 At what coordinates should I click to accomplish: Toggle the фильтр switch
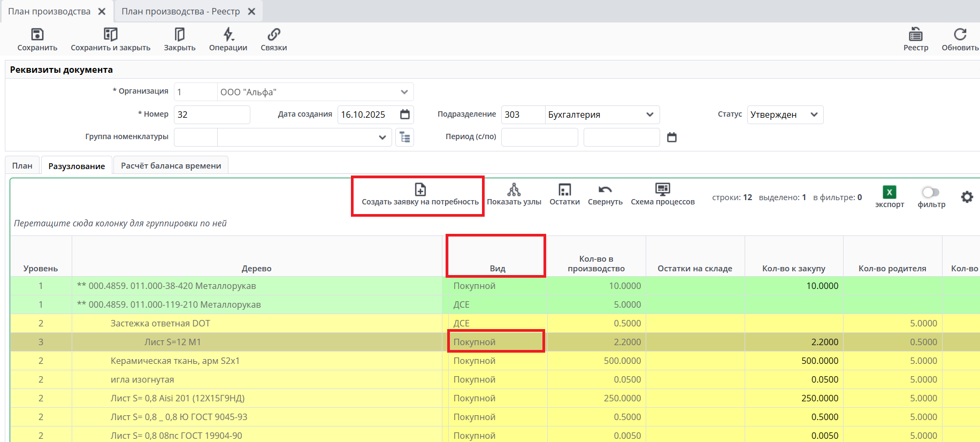tap(931, 192)
